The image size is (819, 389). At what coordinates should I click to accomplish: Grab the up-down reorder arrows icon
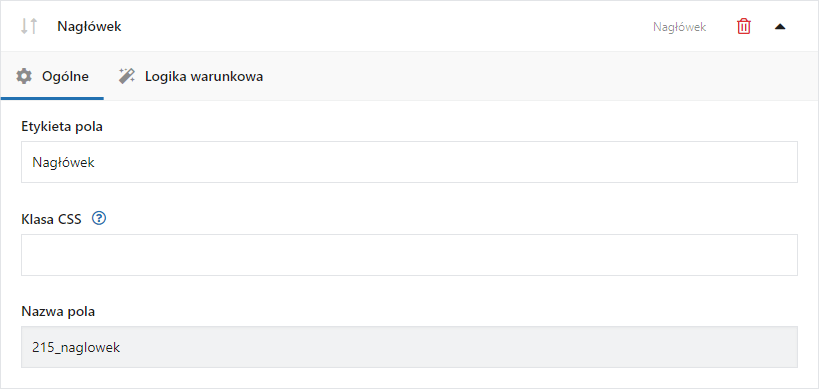(x=29, y=26)
